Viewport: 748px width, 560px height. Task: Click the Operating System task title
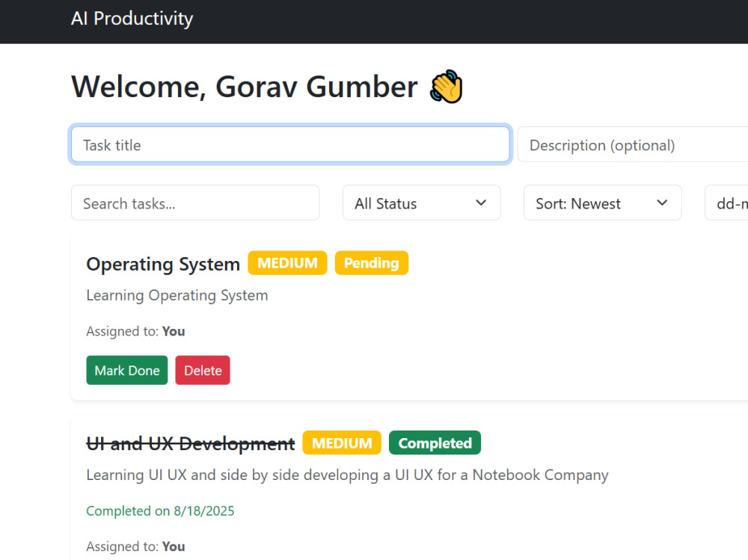point(163,264)
